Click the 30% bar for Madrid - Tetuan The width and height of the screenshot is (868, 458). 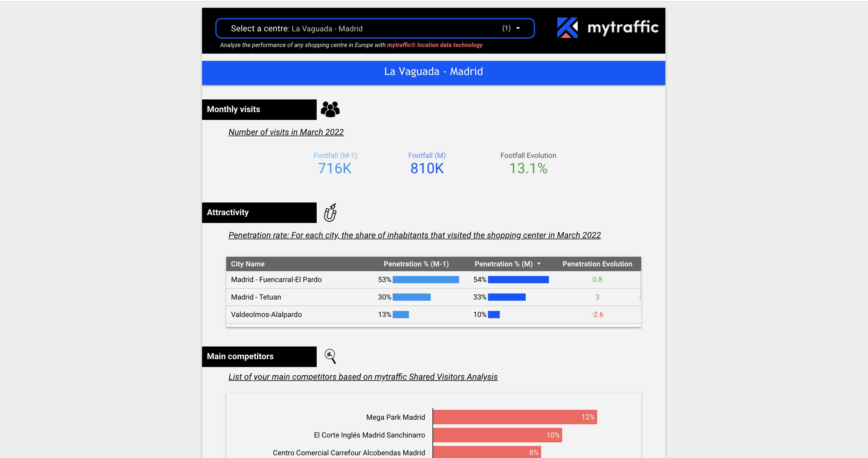[411, 297]
